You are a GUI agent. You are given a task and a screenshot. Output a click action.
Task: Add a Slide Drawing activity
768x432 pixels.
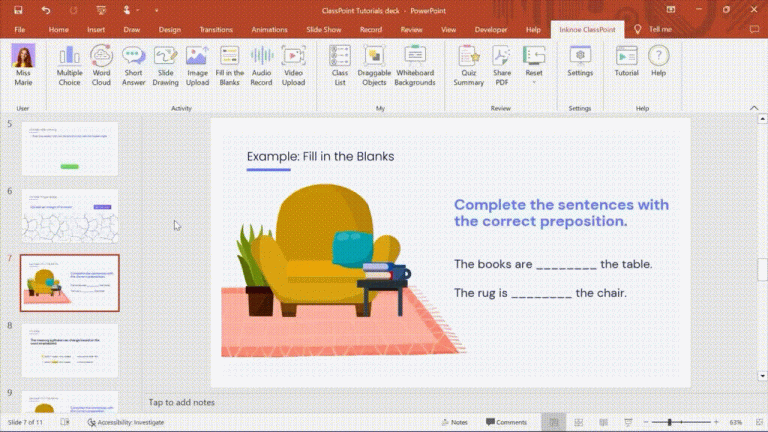165,65
